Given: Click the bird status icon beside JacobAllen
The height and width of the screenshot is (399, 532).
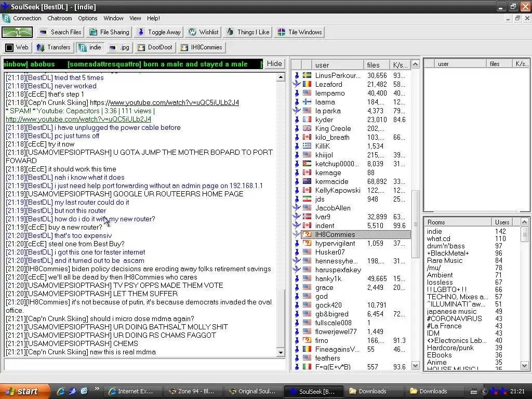Looking at the screenshot, I should tap(297, 208).
